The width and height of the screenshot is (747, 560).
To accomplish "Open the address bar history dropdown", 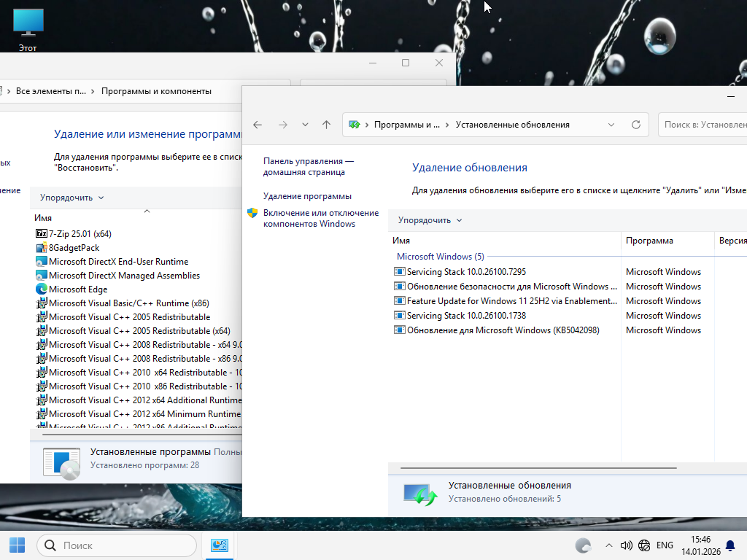I will 611,125.
